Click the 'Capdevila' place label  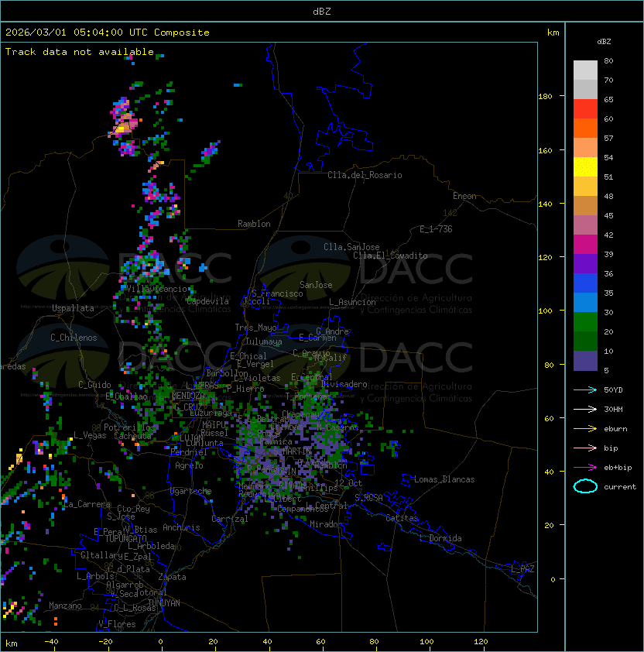pyautogui.click(x=207, y=301)
